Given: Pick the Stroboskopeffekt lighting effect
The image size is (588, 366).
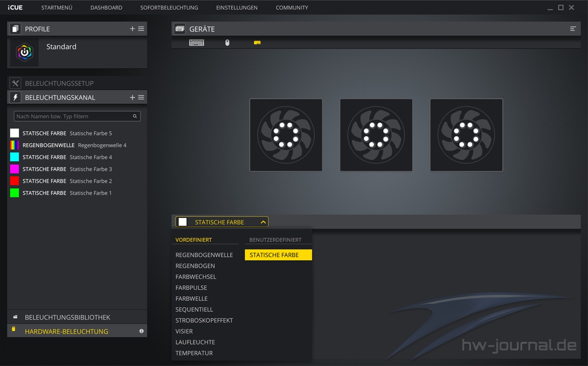Looking at the screenshot, I should 204,320.
